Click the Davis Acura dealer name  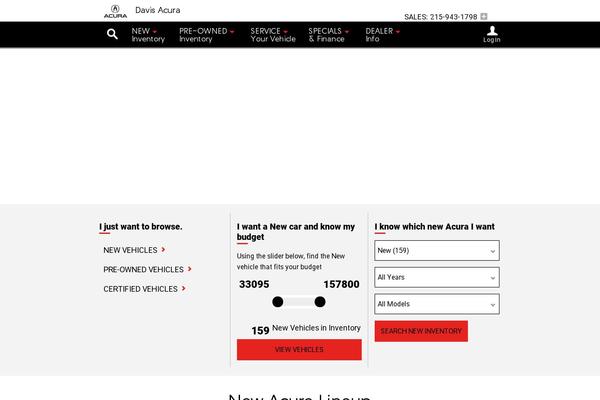(158, 10)
